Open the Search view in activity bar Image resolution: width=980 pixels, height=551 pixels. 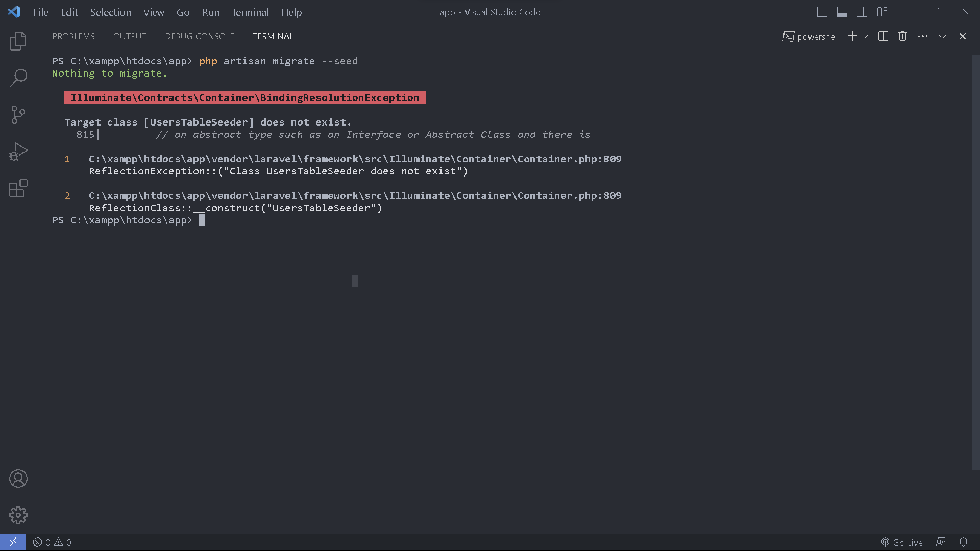point(18,78)
